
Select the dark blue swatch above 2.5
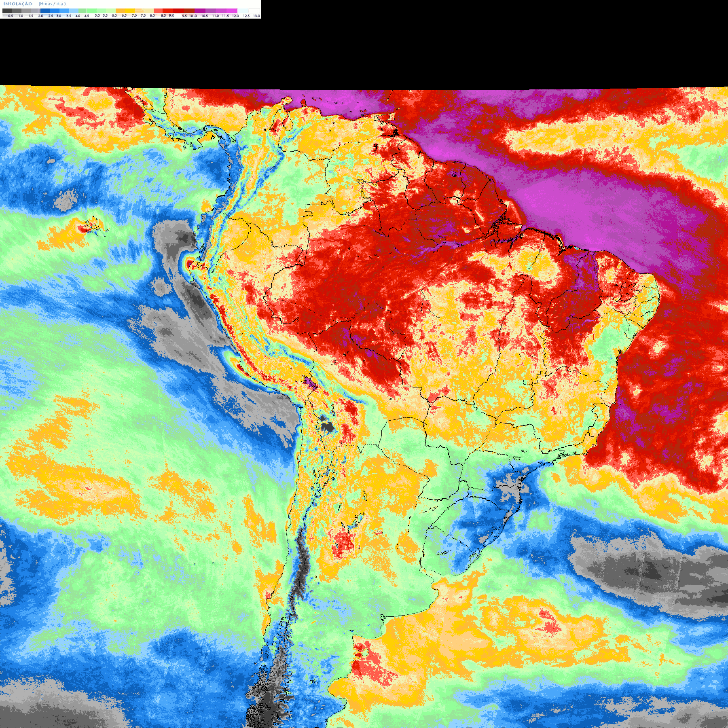pyautogui.click(x=45, y=11)
